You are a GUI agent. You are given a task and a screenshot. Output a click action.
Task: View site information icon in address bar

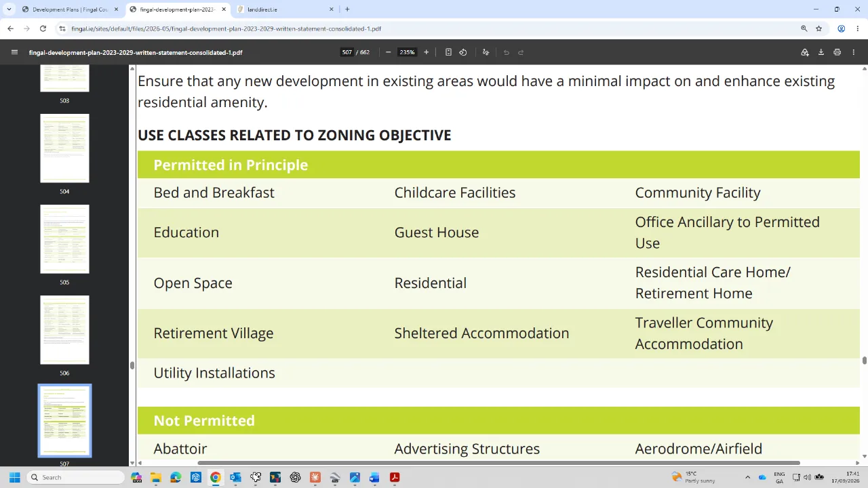pyautogui.click(x=62, y=28)
